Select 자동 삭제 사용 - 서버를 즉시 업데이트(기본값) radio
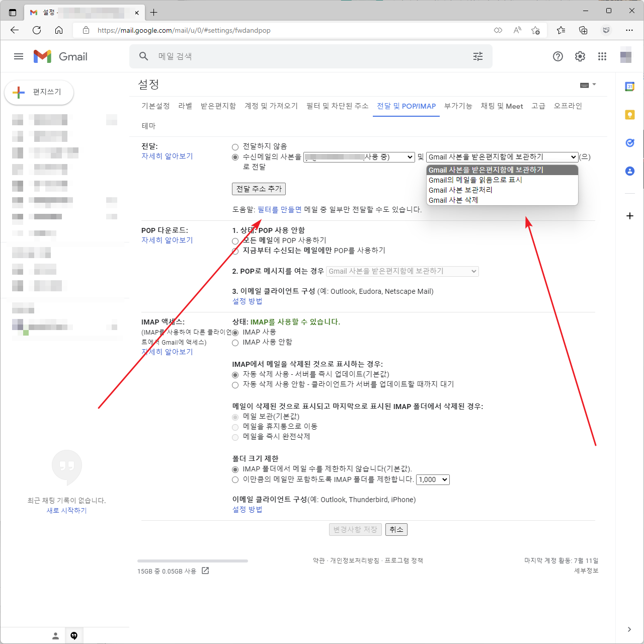This screenshot has width=644, height=644. (x=235, y=375)
